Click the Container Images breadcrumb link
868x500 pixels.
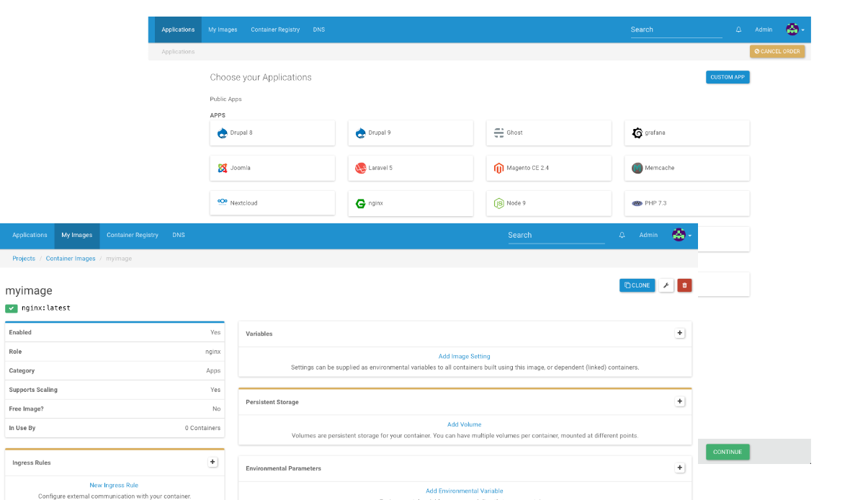[71, 259]
